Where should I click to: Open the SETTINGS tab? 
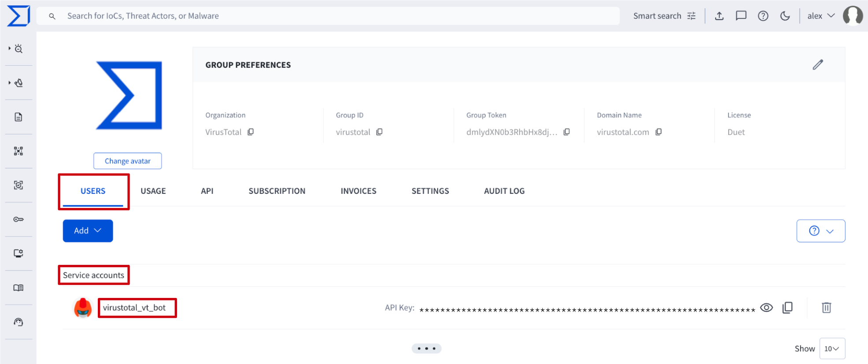tap(430, 191)
